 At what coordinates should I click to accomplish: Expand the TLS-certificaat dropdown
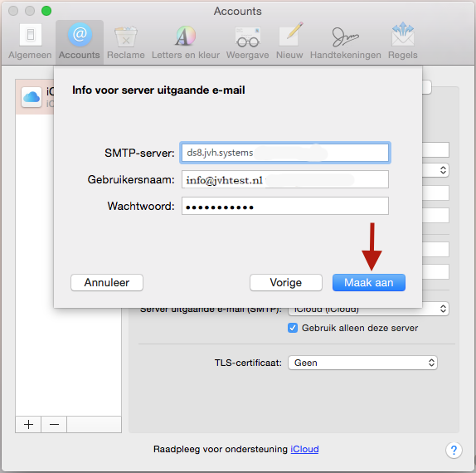tap(362, 363)
